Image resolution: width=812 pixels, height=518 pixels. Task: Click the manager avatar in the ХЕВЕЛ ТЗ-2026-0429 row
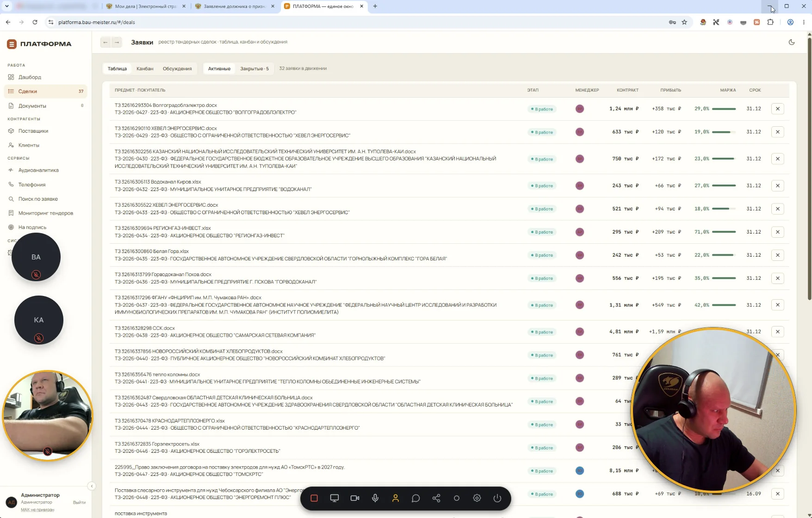point(580,132)
